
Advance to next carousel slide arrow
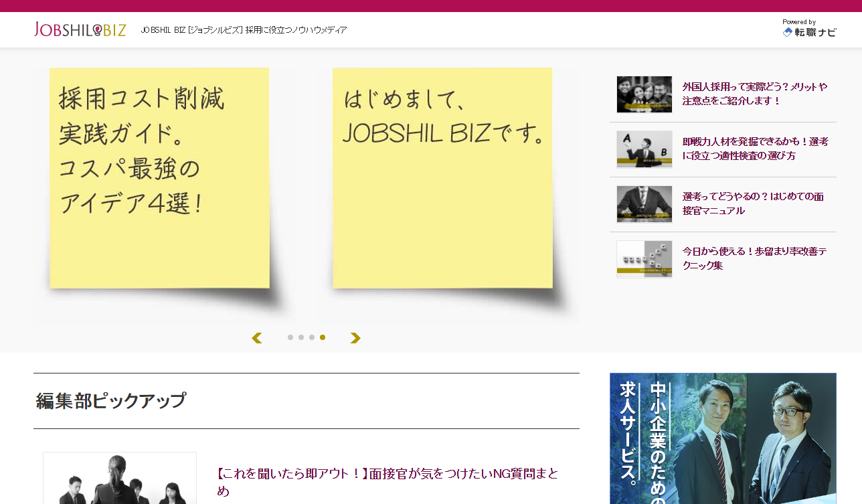[x=355, y=338]
